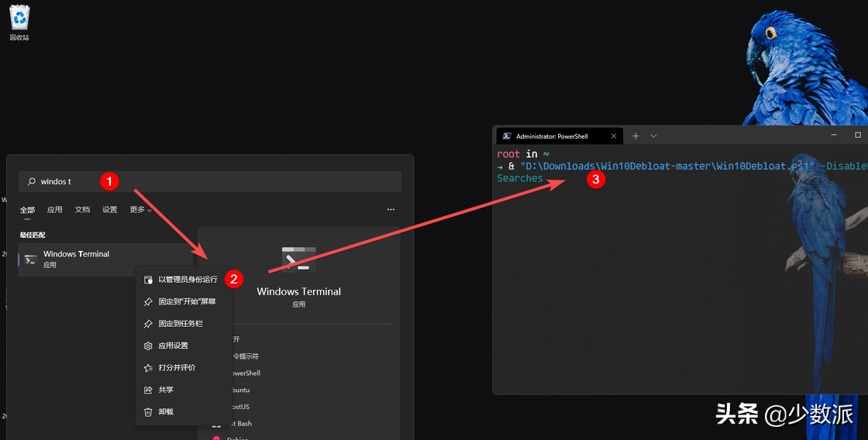Viewport: 868px width, 440px height.
Task: Click the 'Searches' text in the terminal
Action: click(x=520, y=178)
